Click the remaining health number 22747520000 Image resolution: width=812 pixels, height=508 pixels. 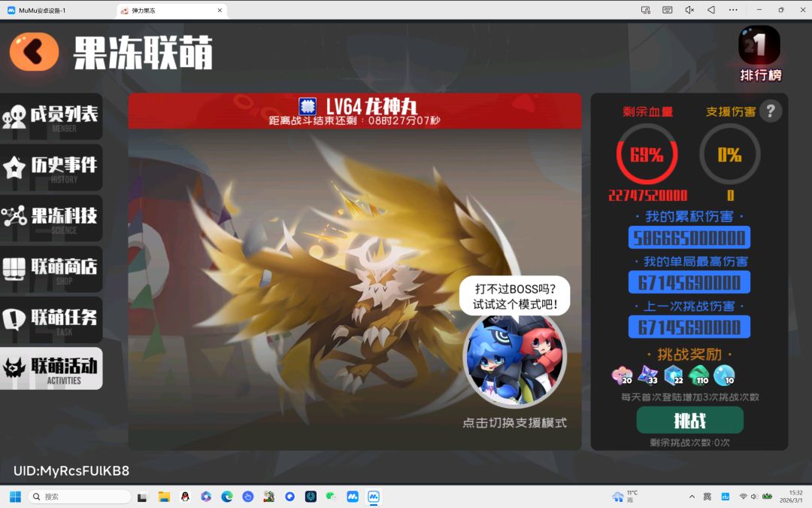pos(647,196)
